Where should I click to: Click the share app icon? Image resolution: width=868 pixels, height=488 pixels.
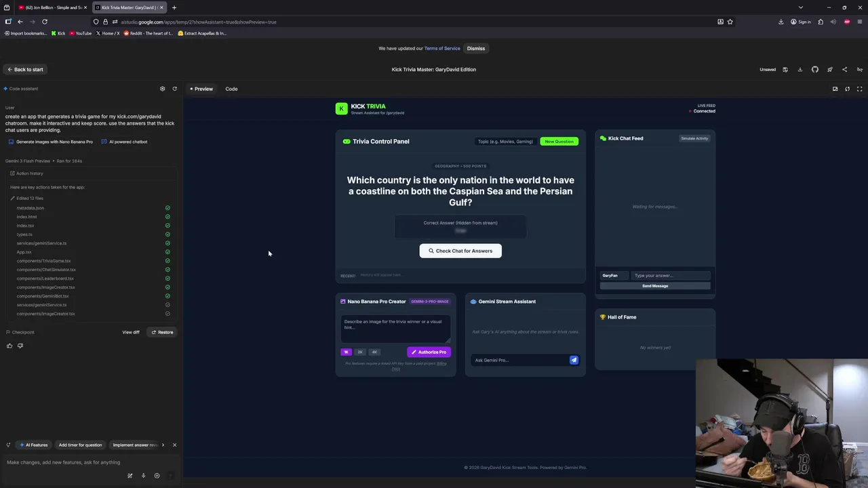(x=844, y=69)
